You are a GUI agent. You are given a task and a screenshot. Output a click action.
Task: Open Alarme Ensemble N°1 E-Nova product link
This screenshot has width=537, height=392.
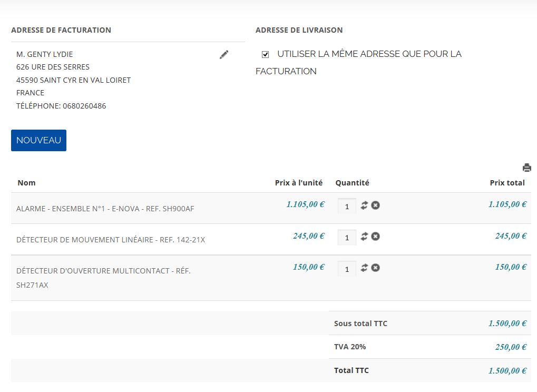coord(105,209)
